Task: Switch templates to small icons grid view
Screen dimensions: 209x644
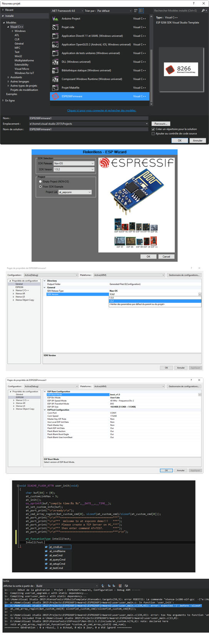Action: pyautogui.click(x=136, y=10)
